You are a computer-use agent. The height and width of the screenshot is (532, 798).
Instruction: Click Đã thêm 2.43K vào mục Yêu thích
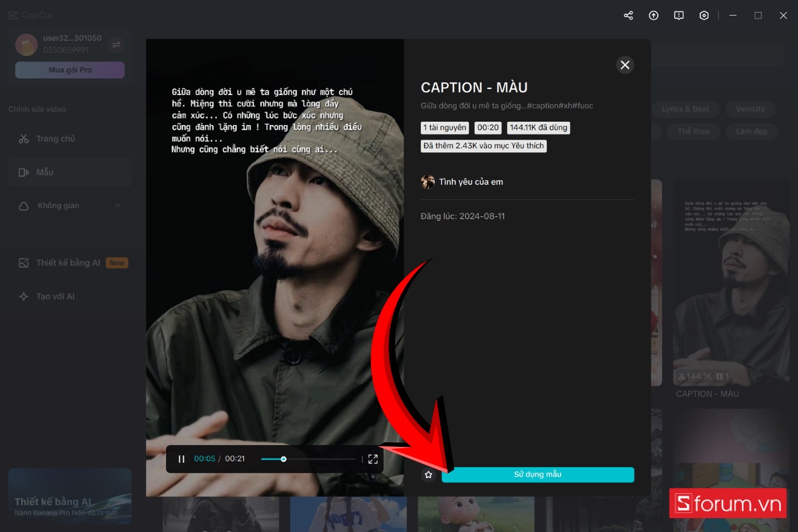[x=483, y=146]
